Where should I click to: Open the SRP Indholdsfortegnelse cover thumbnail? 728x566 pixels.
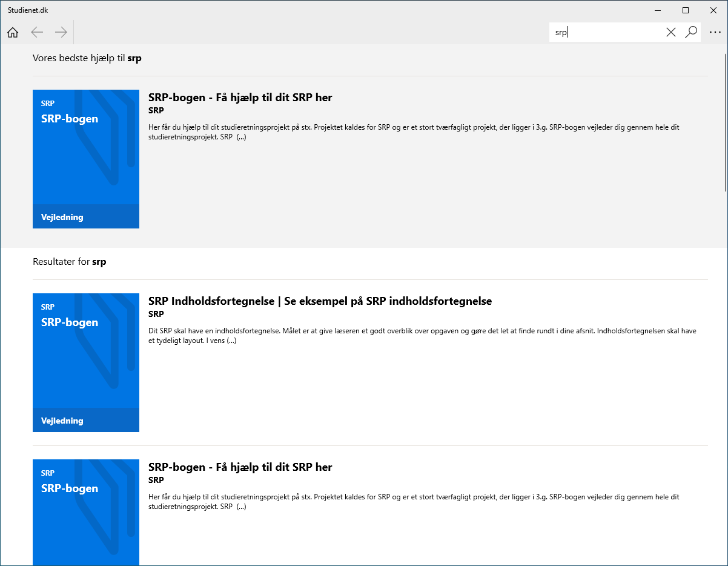coord(86,362)
